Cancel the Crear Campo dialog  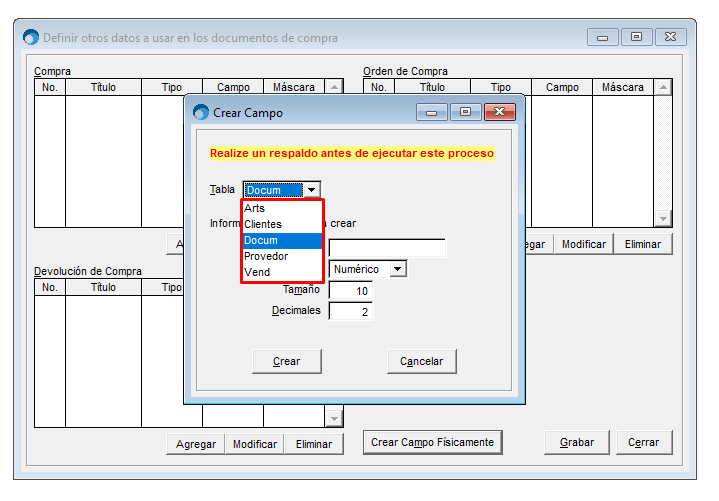[421, 361]
